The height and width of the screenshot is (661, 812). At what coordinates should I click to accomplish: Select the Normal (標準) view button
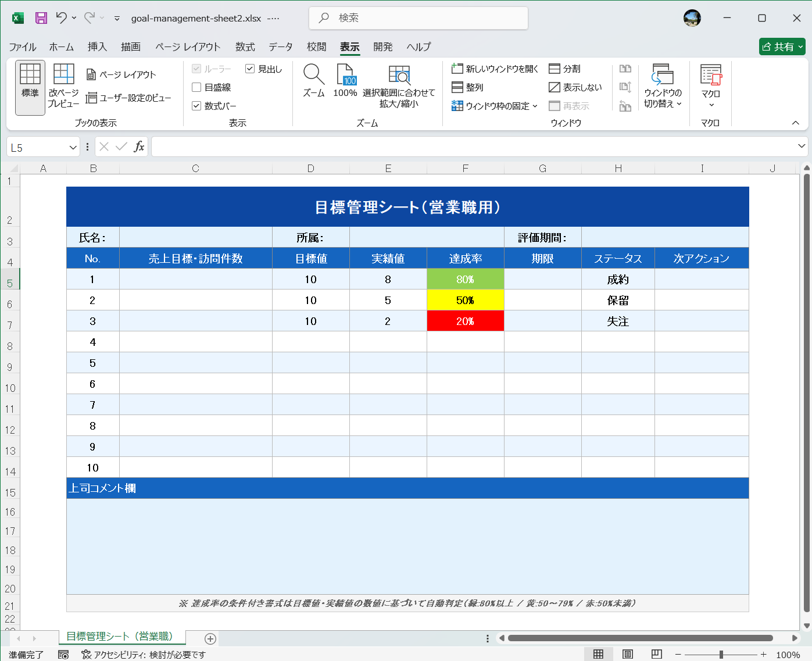tap(30, 88)
